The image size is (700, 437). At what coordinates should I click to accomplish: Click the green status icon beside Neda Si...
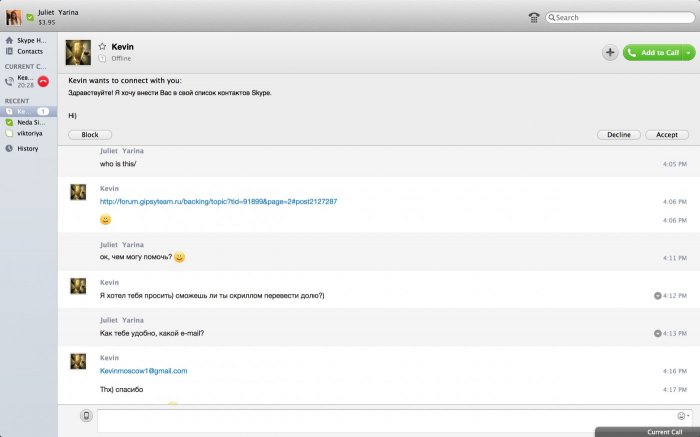9,122
